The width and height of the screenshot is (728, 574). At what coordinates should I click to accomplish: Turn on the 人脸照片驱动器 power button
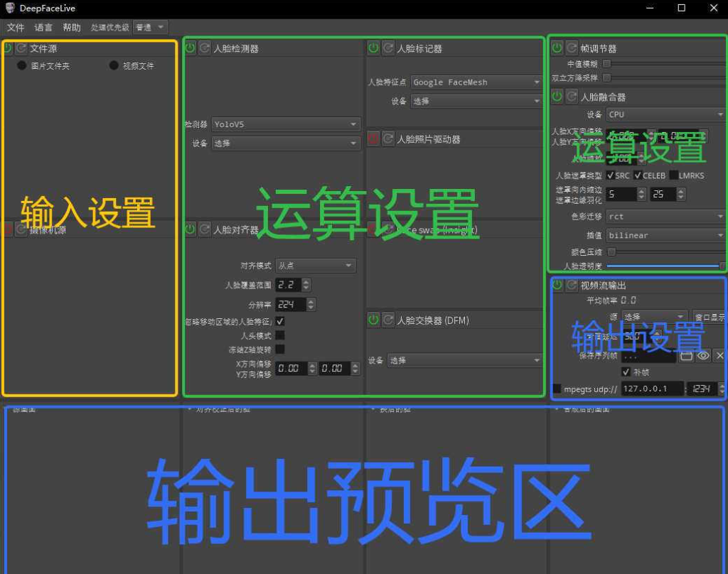[373, 139]
